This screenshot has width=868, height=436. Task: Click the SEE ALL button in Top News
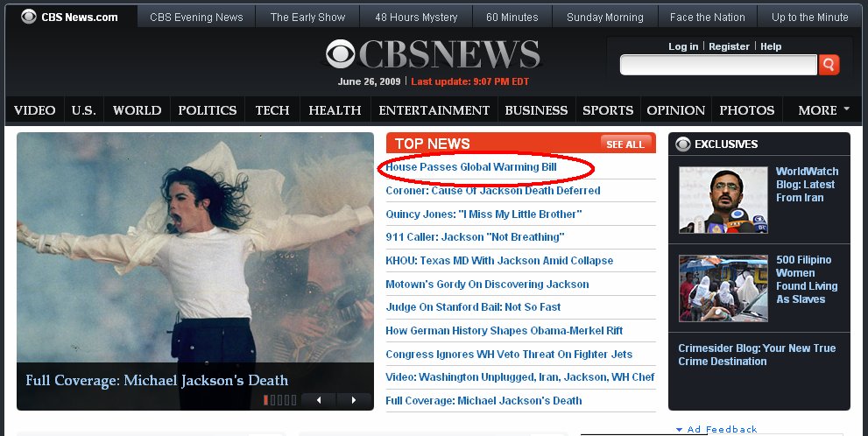[x=625, y=144]
